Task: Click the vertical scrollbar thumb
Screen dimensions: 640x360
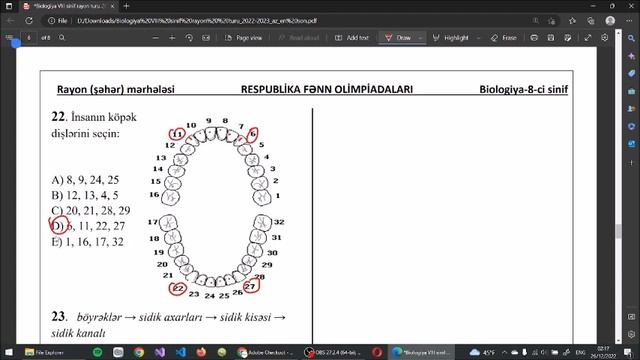Action: point(618,231)
